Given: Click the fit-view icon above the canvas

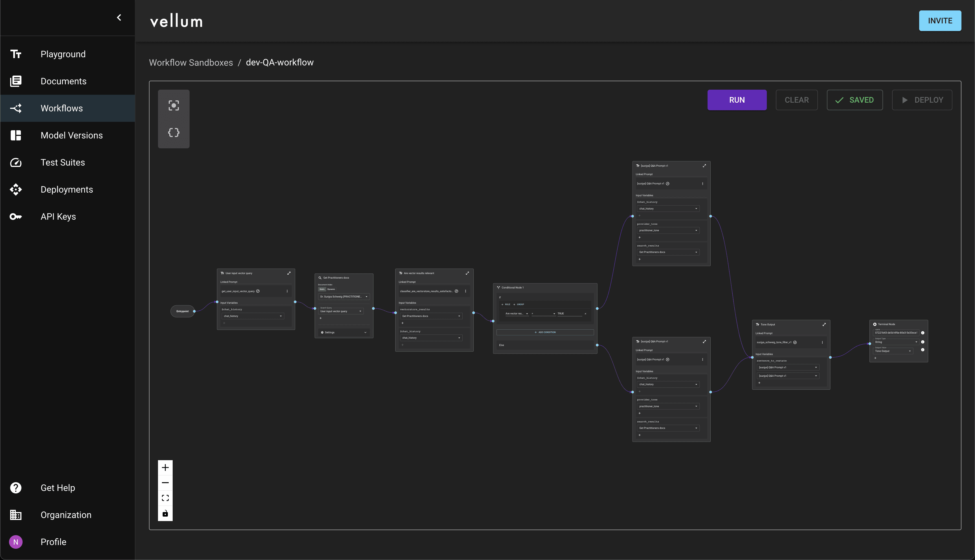Looking at the screenshot, I should coord(174,105).
